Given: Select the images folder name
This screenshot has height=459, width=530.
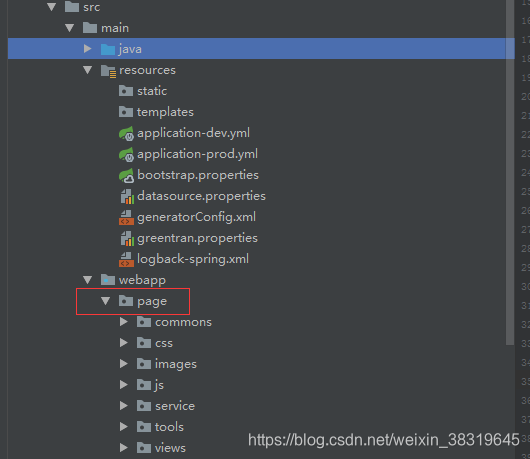Looking at the screenshot, I should click(176, 364).
